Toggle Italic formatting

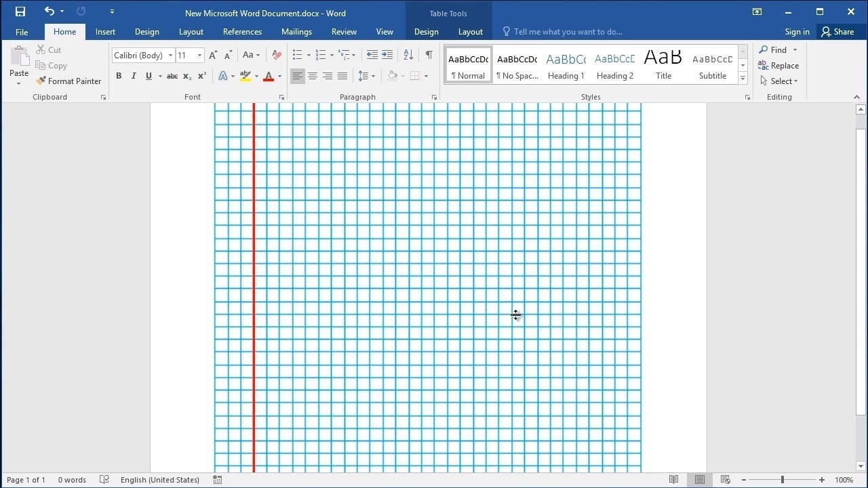134,76
